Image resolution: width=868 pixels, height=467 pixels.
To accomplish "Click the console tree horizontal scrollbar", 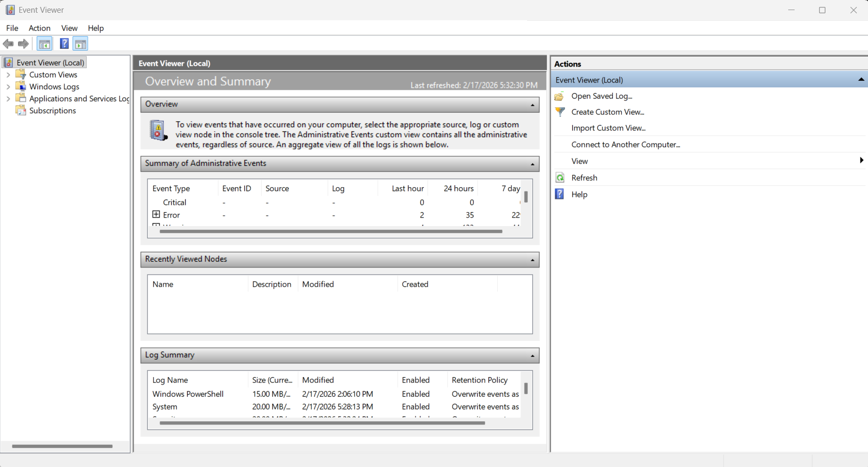I will (x=62, y=446).
